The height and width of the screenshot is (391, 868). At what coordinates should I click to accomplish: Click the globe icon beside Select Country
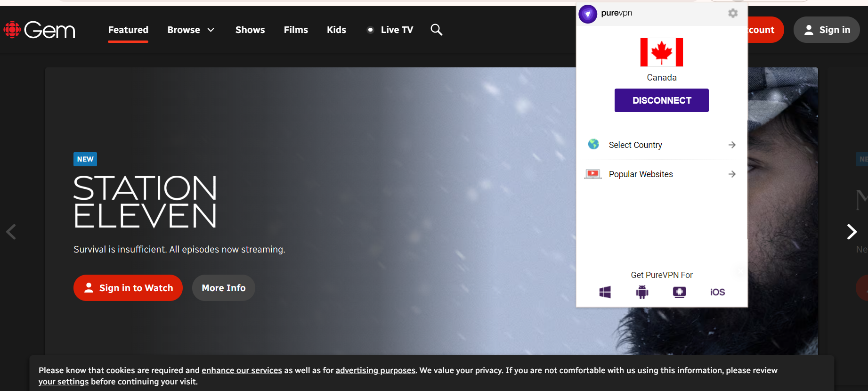[x=593, y=144]
